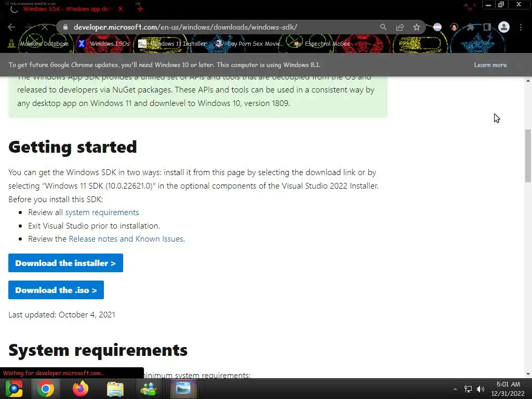Open Release notes and Known Issues link

coord(127,239)
